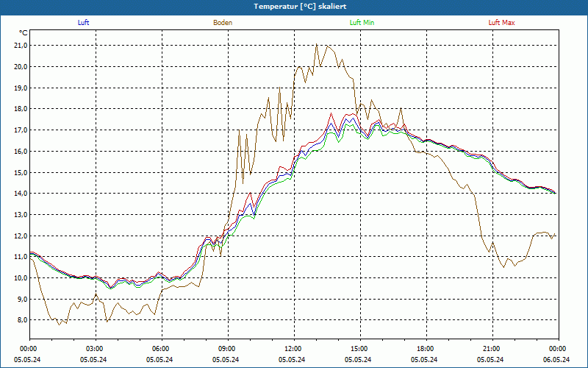Select the 03:00 time axis label
Image resolution: width=588 pixels, height=368 pixels.
pos(95,349)
